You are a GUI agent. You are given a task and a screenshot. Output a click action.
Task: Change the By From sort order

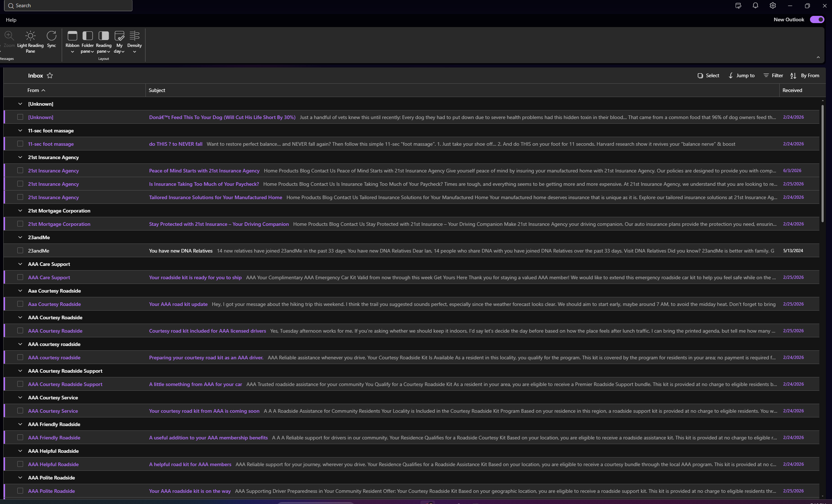pyautogui.click(x=805, y=75)
